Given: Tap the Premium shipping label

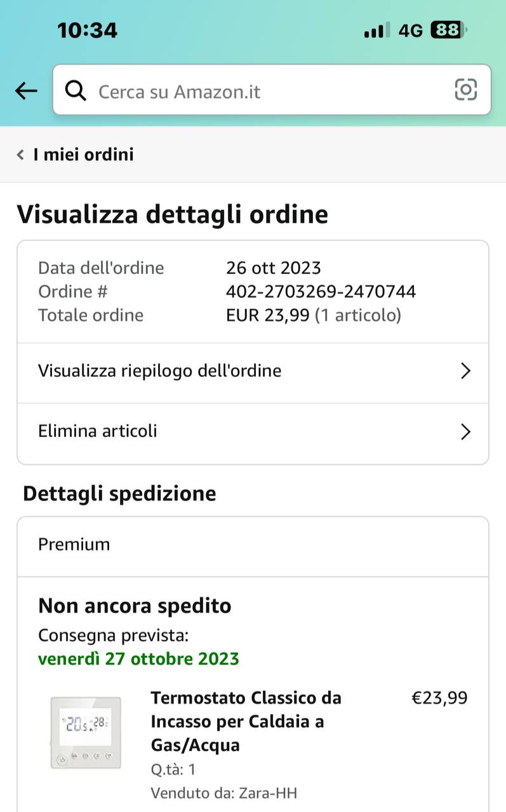Looking at the screenshot, I should coord(74,544).
